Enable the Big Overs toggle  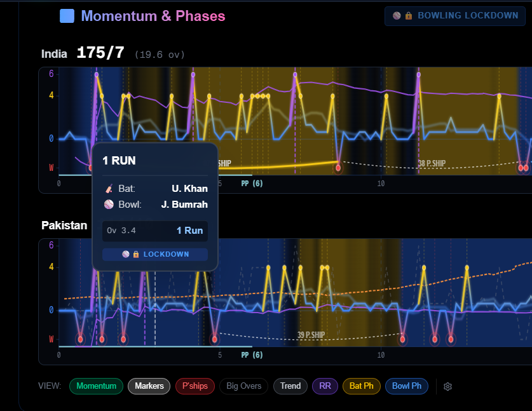(x=243, y=386)
